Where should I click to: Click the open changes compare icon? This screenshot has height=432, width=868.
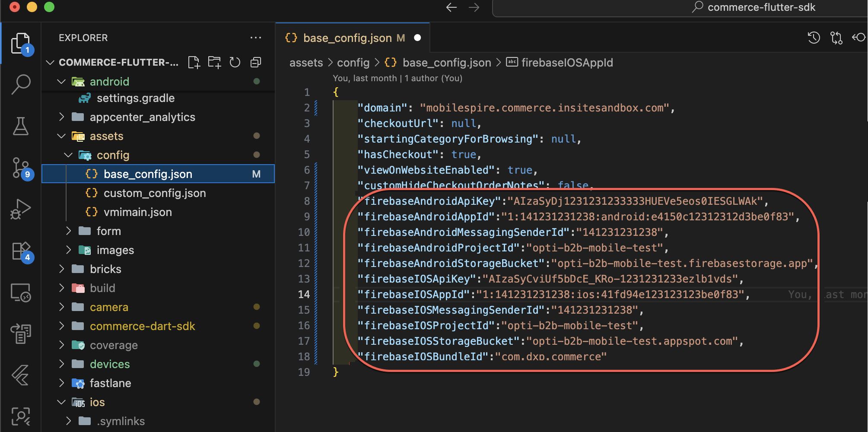click(x=836, y=38)
